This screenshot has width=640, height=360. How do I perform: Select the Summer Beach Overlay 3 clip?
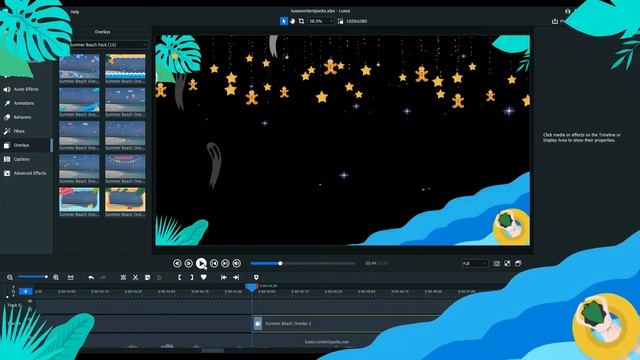point(345,323)
